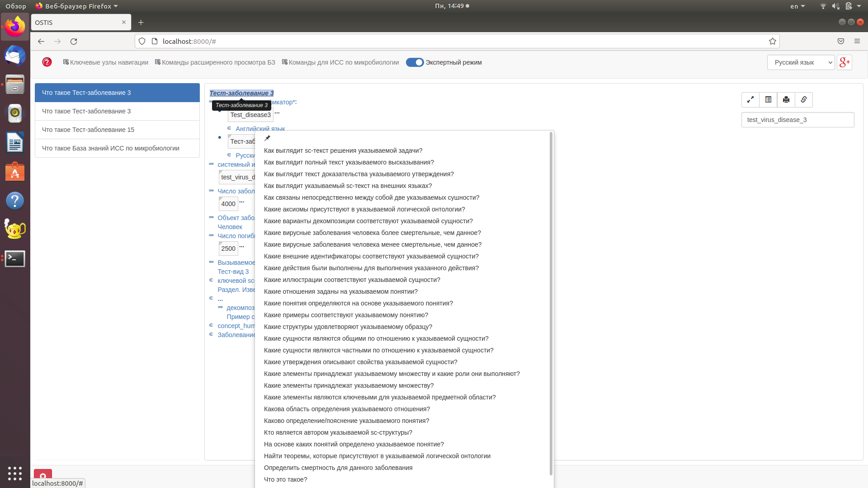This screenshot has width=868, height=488.
Task: Open the Тест-заболевание 3 link
Action: pos(241,93)
